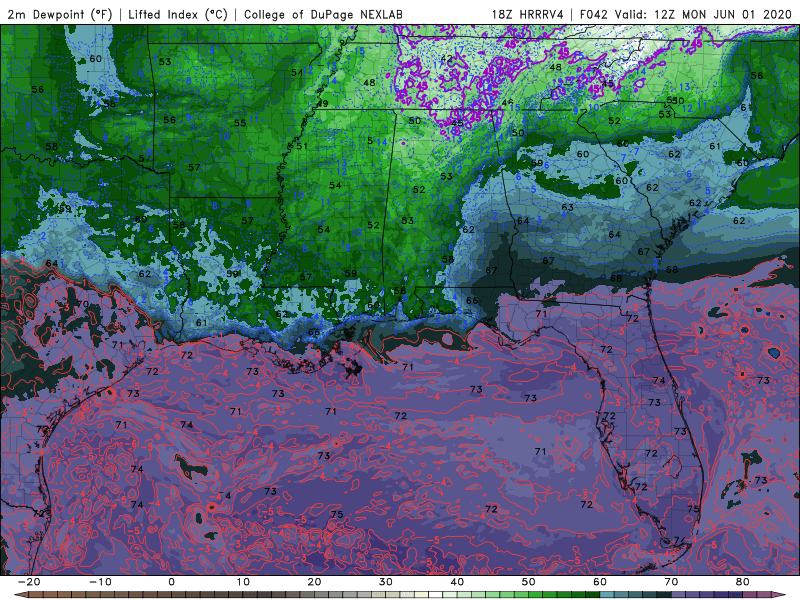The width and height of the screenshot is (800, 600).
Task: Click the "2m Dewpoint (°F)" title text
Action: click(59, 14)
